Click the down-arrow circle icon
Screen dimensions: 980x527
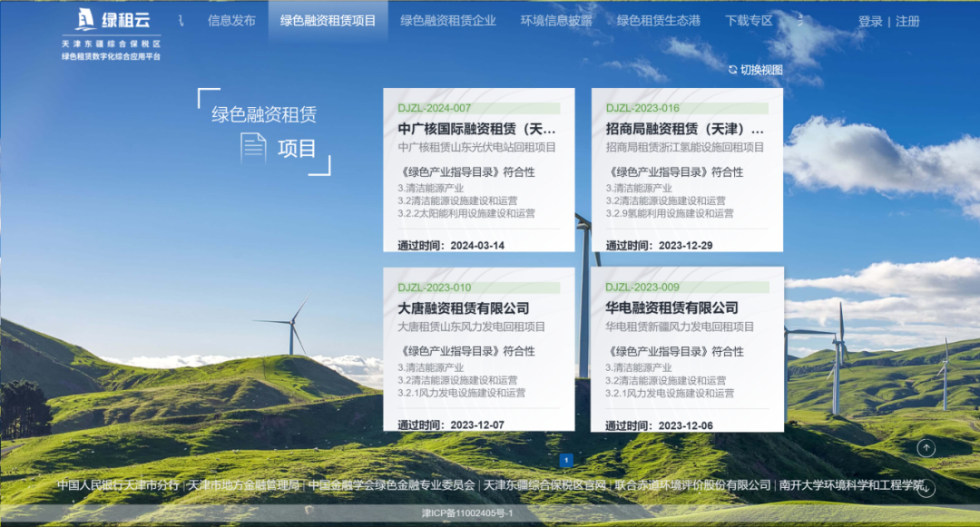point(926,488)
